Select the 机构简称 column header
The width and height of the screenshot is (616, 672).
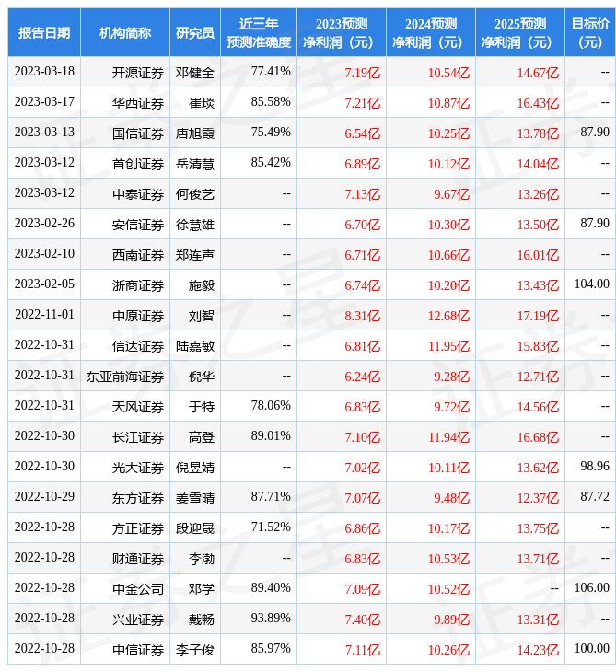125,32
